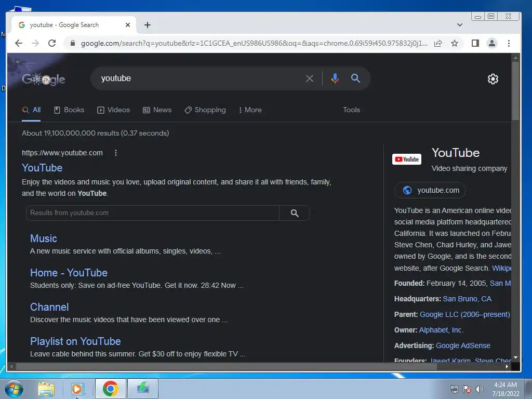Reload the current page
The width and height of the screenshot is (532, 399).
click(x=52, y=43)
